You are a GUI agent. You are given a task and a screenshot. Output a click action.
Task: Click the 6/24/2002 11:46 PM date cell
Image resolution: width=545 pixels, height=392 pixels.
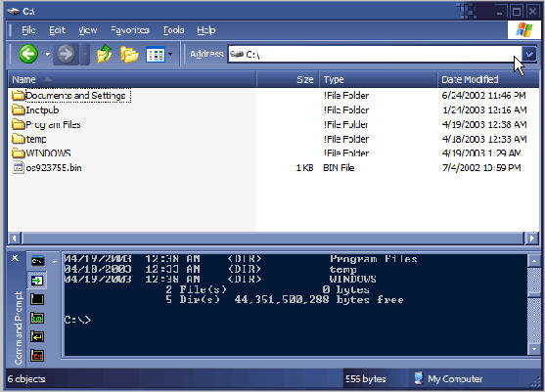[484, 96]
